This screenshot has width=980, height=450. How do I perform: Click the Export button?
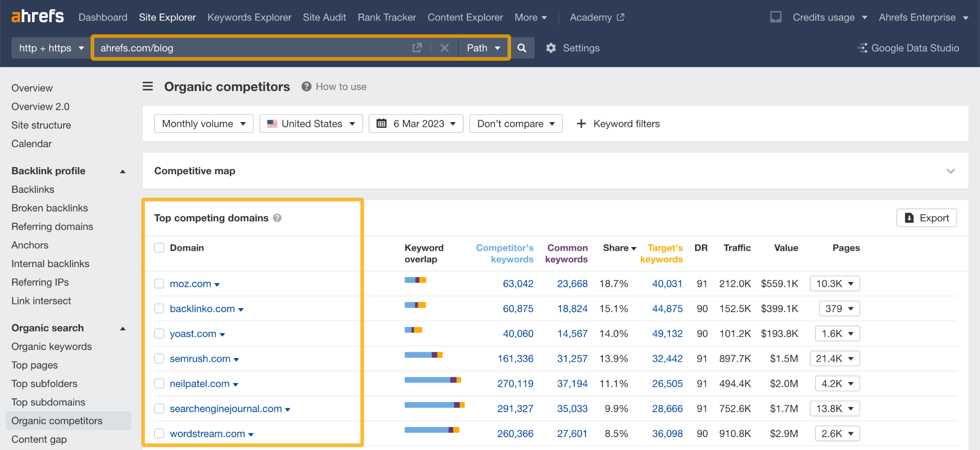926,218
